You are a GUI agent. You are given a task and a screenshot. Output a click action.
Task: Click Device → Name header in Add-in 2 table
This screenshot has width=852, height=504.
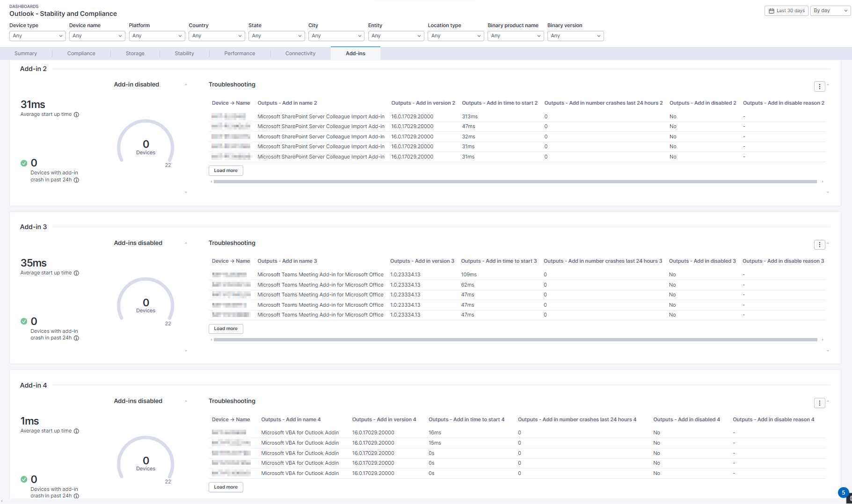[x=231, y=103]
